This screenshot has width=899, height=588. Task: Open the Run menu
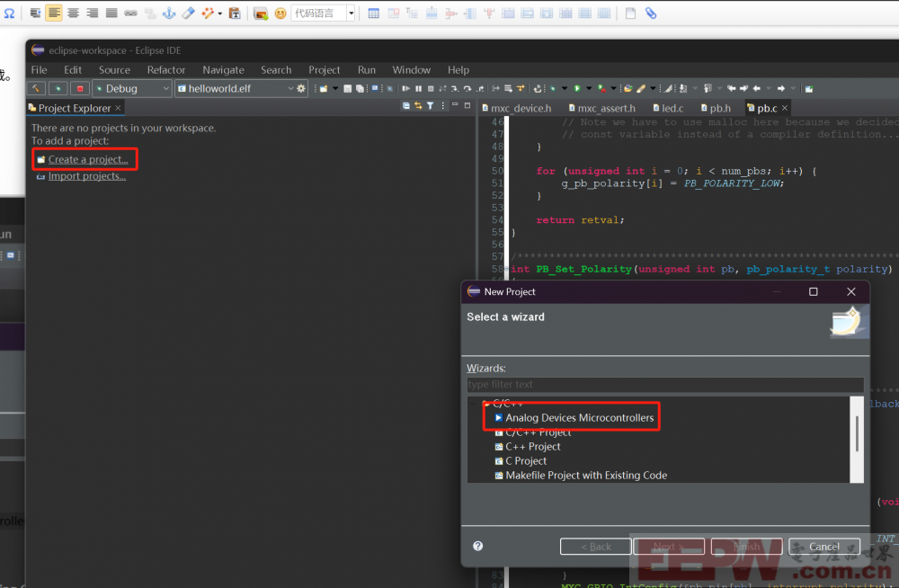pyautogui.click(x=367, y=69)
